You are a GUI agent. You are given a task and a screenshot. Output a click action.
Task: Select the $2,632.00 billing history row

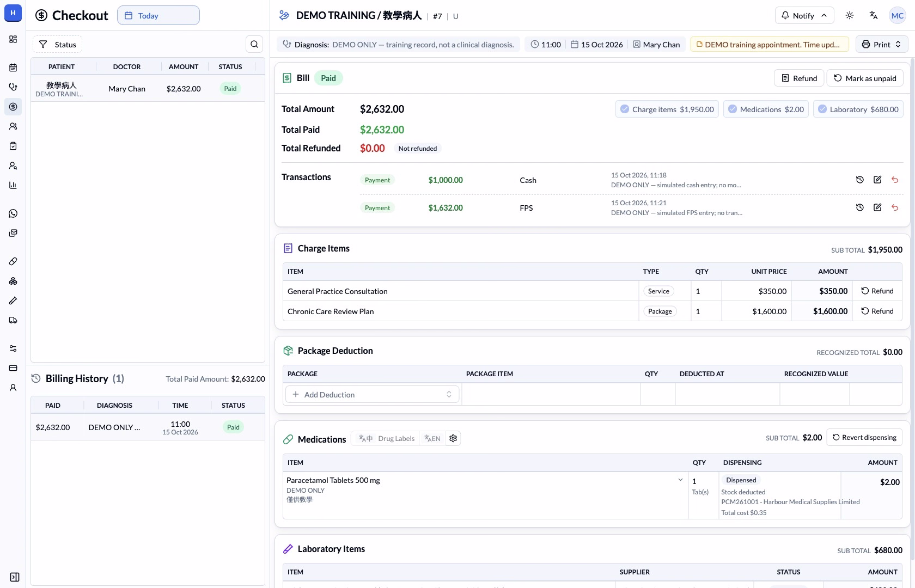coord(148,427)
